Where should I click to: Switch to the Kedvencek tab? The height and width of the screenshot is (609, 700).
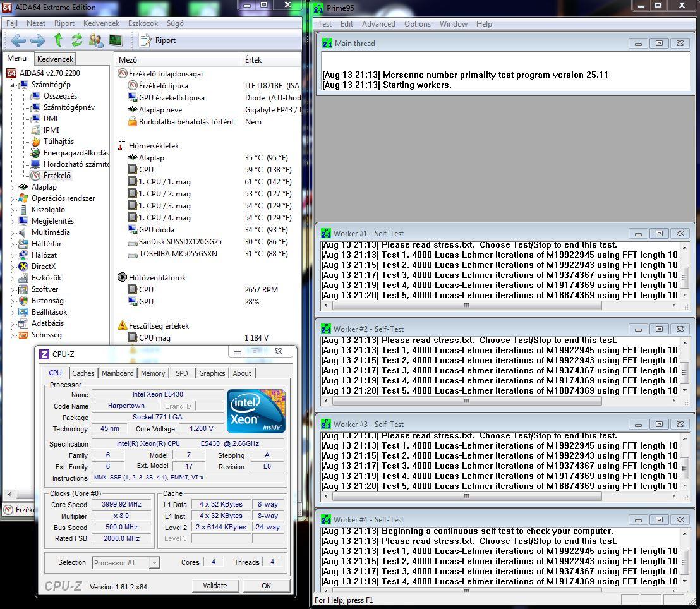click(x=55, y=59)
